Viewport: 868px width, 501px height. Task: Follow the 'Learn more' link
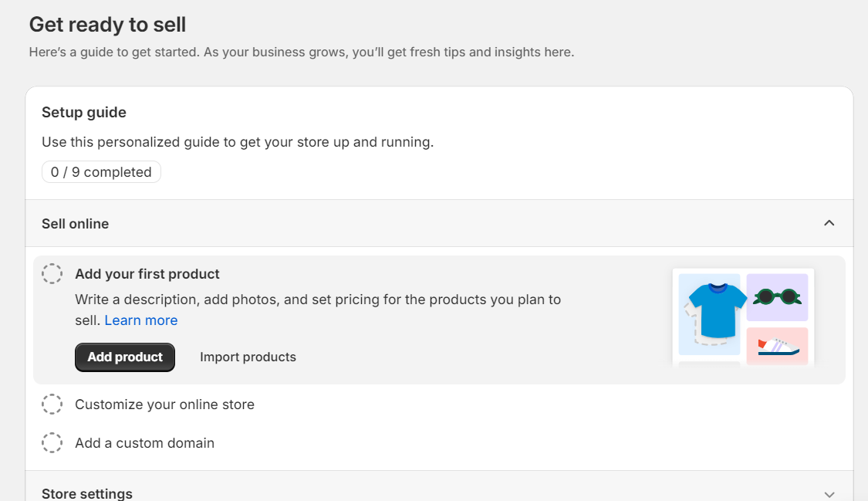141,320
